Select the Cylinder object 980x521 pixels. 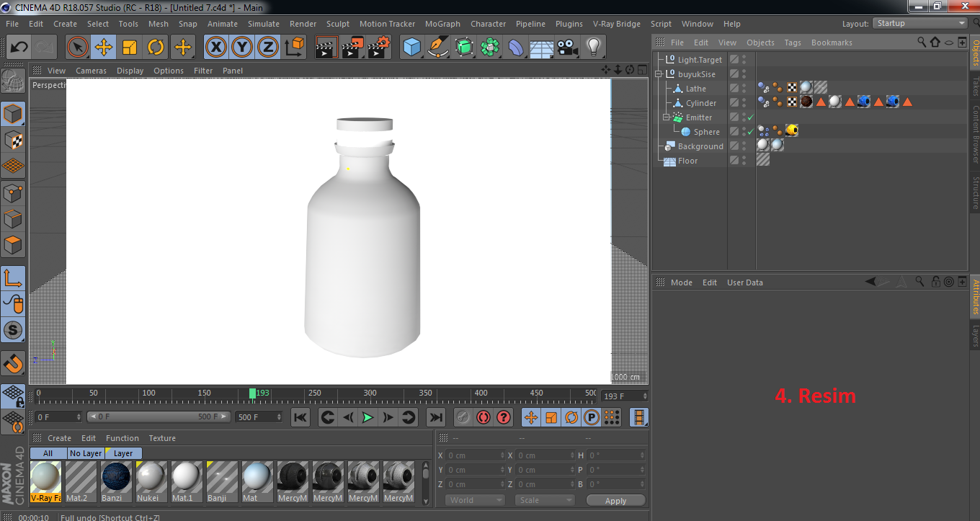(701, 103)
